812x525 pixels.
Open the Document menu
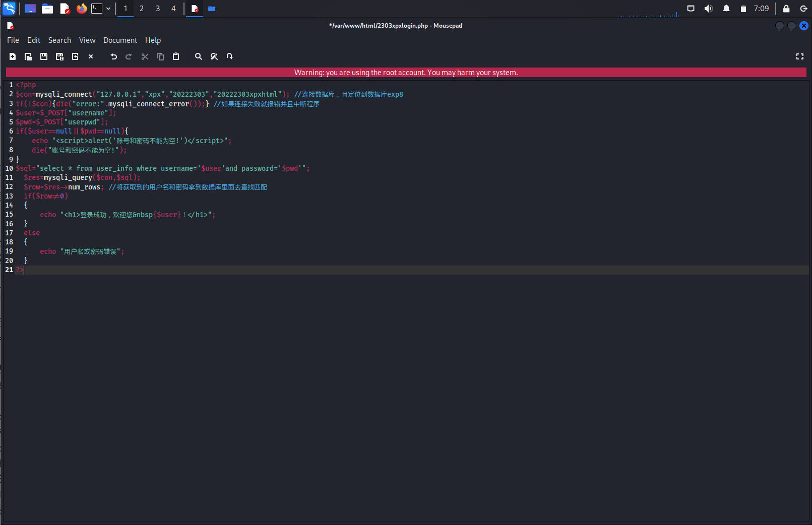(120, 40)
